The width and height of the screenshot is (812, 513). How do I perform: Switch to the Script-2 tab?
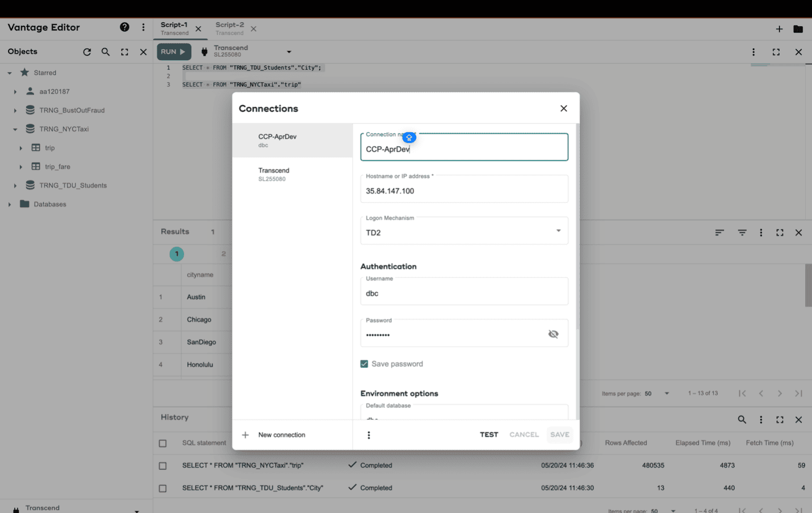[x=230, y=28]
